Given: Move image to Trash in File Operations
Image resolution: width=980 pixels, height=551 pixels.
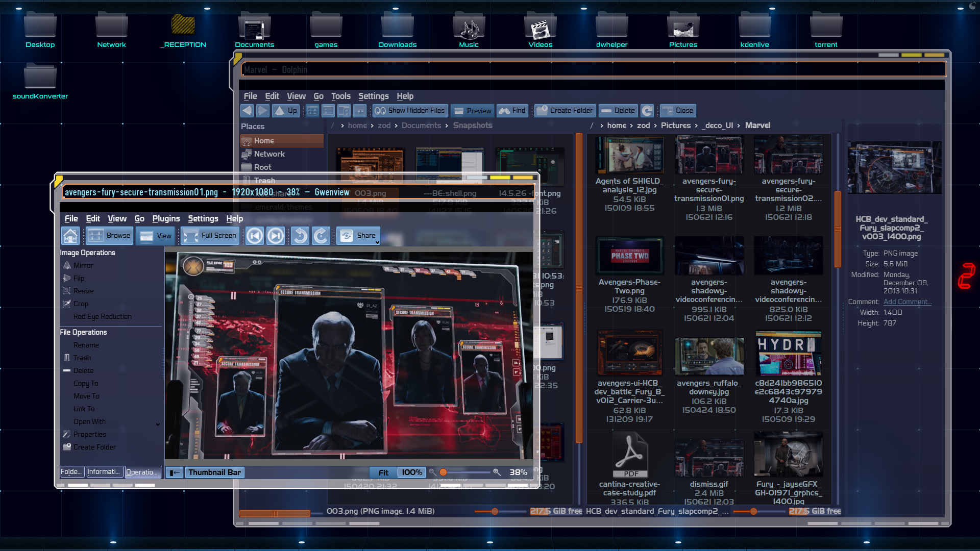Looking at the screenshot, I should point(77,358).
